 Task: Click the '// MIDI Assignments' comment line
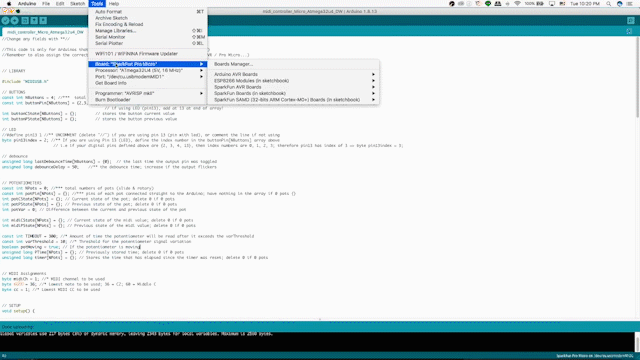coord(24,273)
